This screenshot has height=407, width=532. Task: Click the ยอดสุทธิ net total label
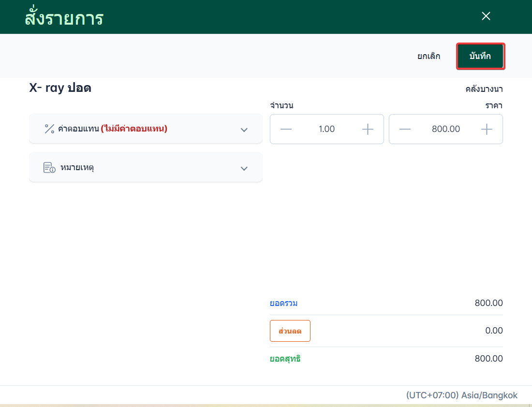click(x=285, y=359)
